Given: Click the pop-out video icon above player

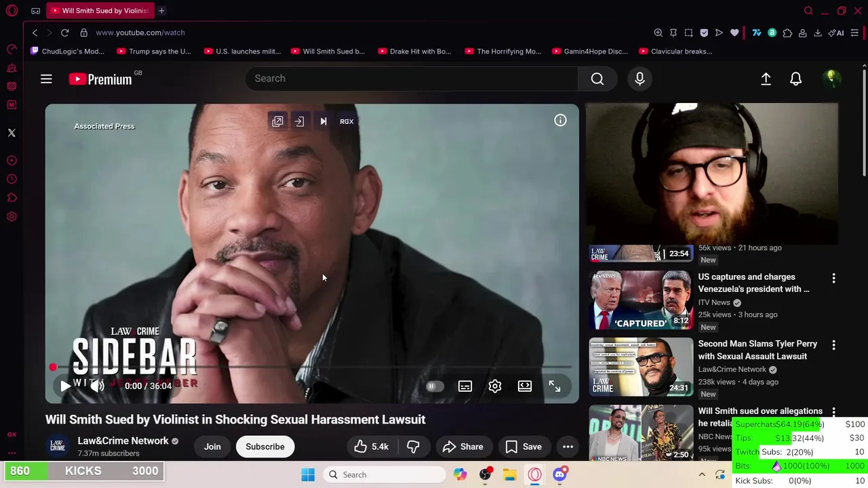Looking at the screenshot, I should click(277, 121).
